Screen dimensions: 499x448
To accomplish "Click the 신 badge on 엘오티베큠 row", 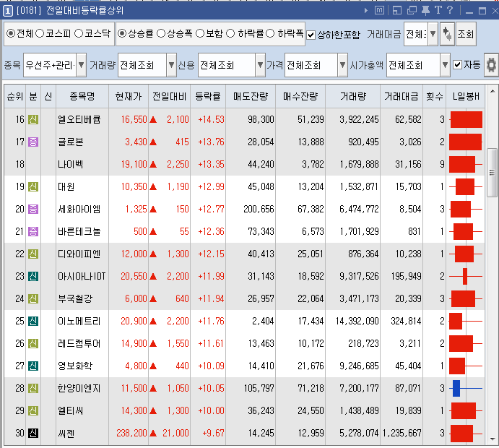I will [33, 120].
